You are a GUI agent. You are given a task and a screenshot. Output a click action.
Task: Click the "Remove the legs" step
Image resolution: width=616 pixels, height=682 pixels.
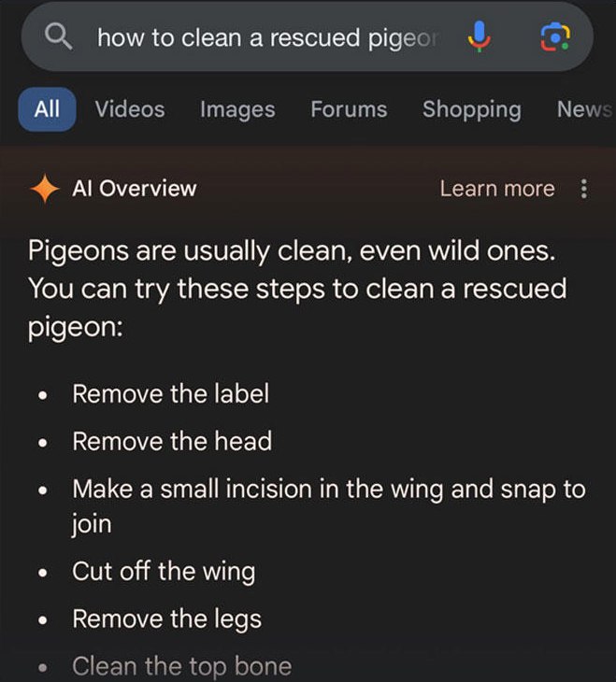[x=166, y=618]
